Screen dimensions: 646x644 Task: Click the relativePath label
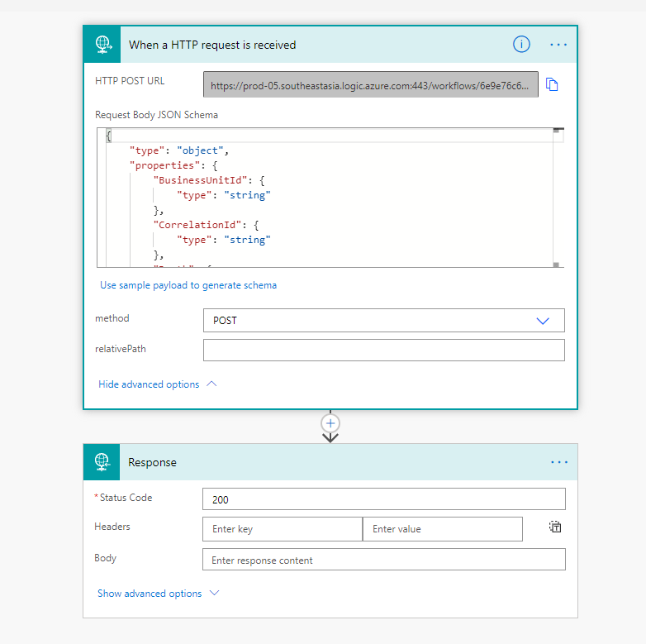[x=121, y=349]
